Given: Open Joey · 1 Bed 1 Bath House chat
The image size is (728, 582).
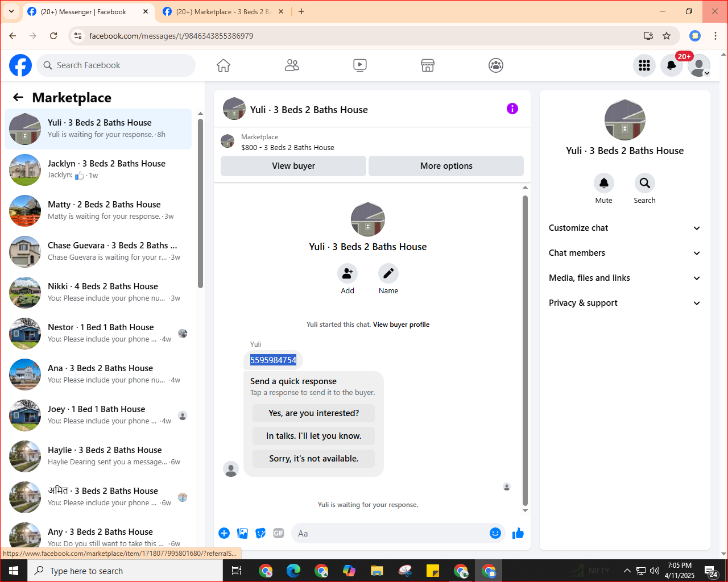Looking at the screenshot, I should [x=98, y=415].
